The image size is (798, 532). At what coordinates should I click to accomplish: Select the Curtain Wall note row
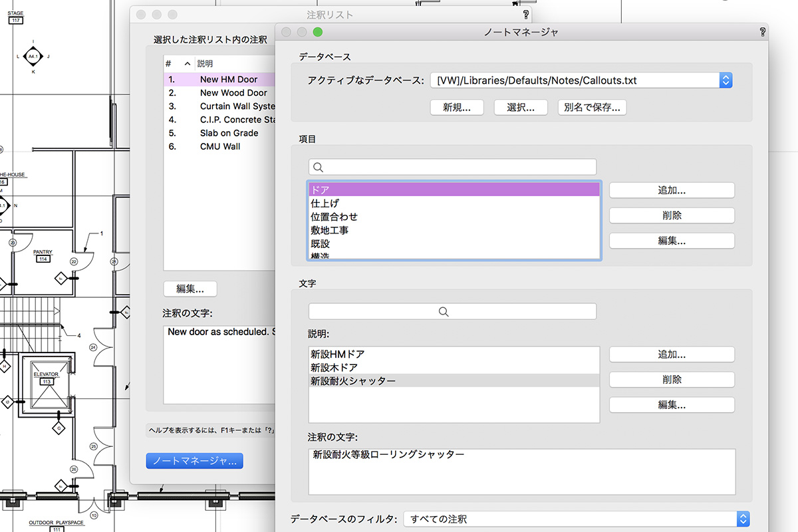click(219, 106)
